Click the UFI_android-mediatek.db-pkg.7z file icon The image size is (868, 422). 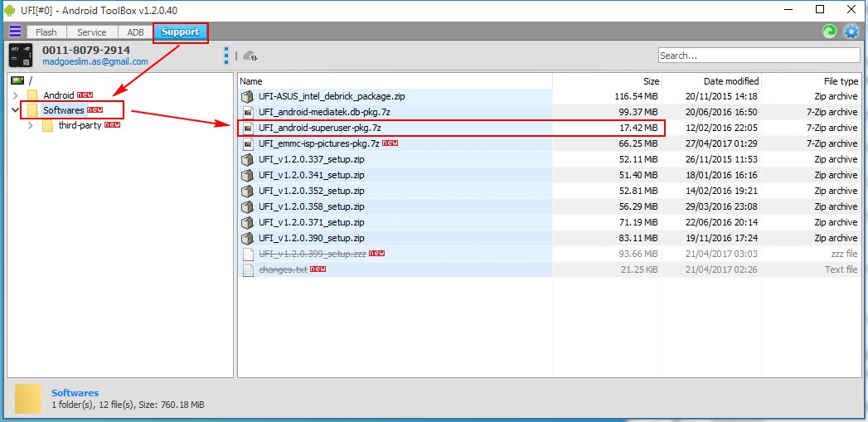(x=248, y=112)
